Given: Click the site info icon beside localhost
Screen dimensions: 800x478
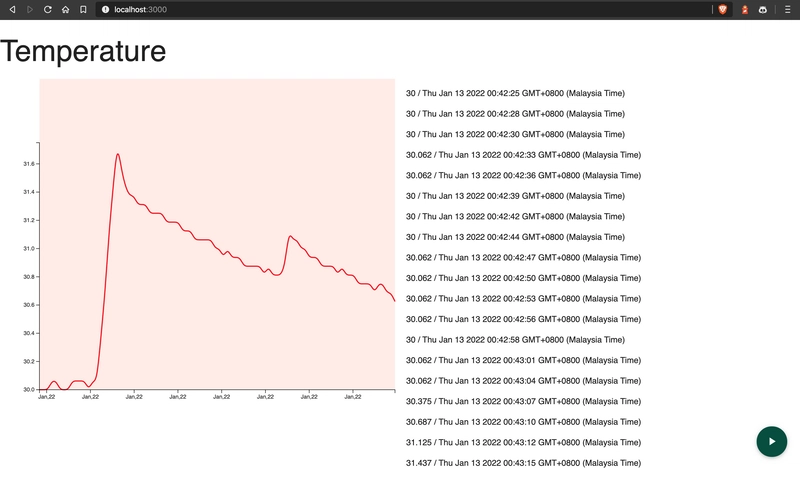Looking at the screenshot, I should click(105, 9).
